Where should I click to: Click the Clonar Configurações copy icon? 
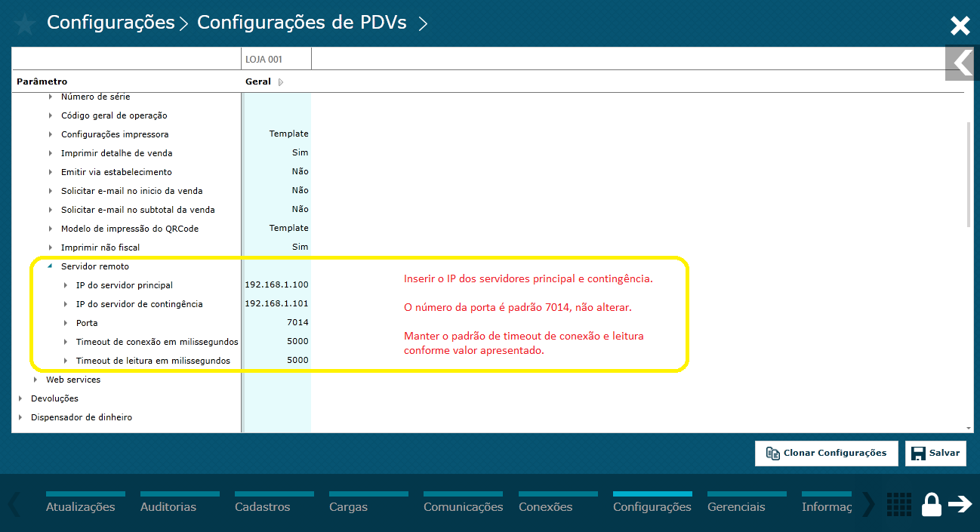coord(772,453)
